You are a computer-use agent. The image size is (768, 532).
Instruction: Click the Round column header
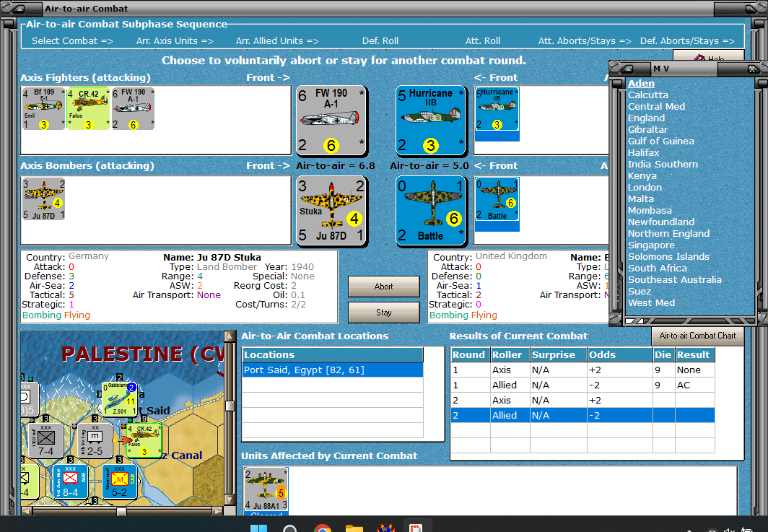tap(470, 354)
